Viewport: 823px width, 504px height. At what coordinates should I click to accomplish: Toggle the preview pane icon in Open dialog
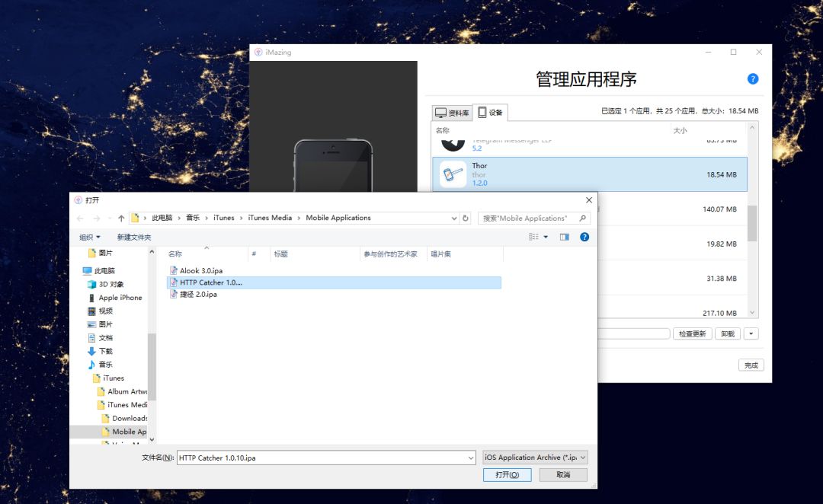point(564,237)
